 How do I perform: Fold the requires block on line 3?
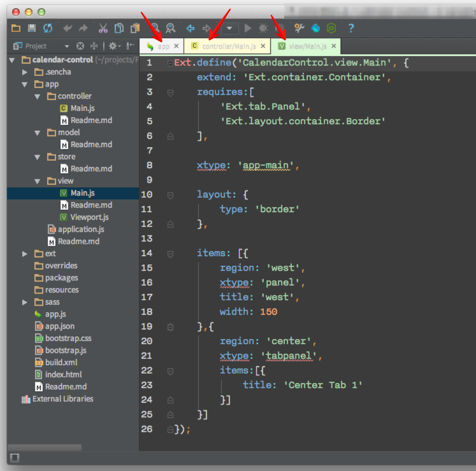click(170, 93)
